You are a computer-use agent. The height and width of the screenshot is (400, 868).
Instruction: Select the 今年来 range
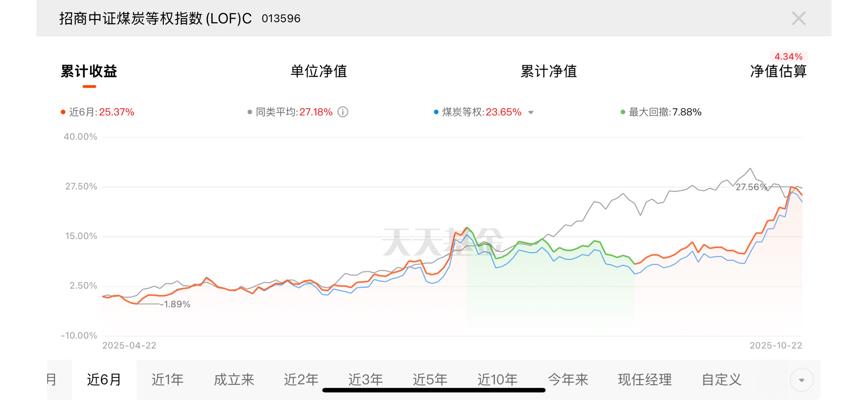point(568,380)
